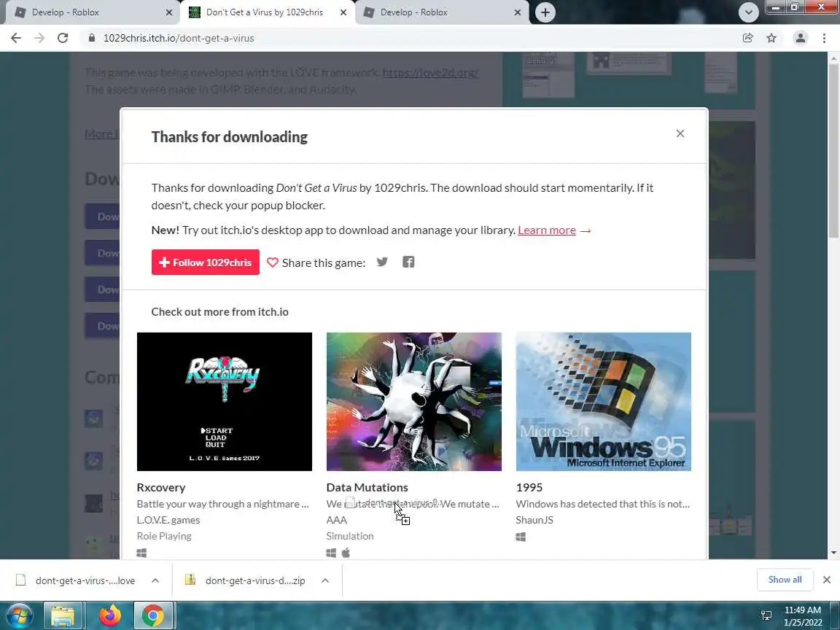Open the Rxcovery game thumbnail
Screen dimensions: 840x630
[x=225, y=402]
